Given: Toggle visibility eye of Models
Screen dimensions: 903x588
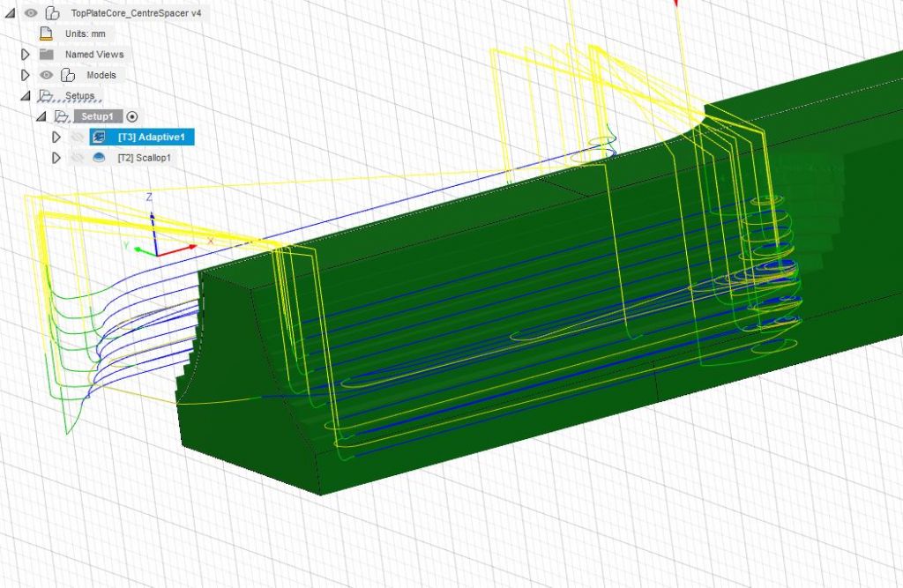Looking at the screenshot, I should 46,75.
